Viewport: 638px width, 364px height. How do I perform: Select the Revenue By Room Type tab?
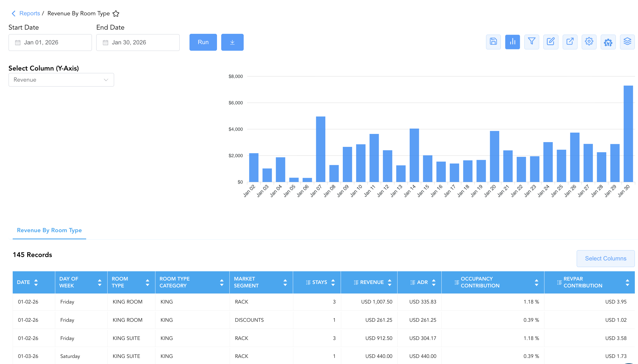(x=49, y=230)
